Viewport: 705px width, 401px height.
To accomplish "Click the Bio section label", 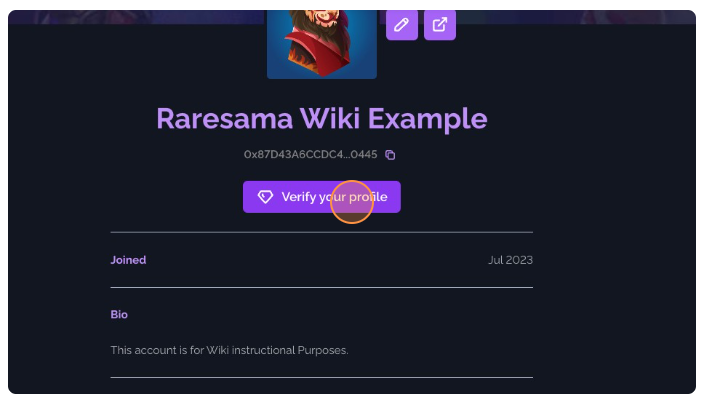I will (x=119, y=314).
